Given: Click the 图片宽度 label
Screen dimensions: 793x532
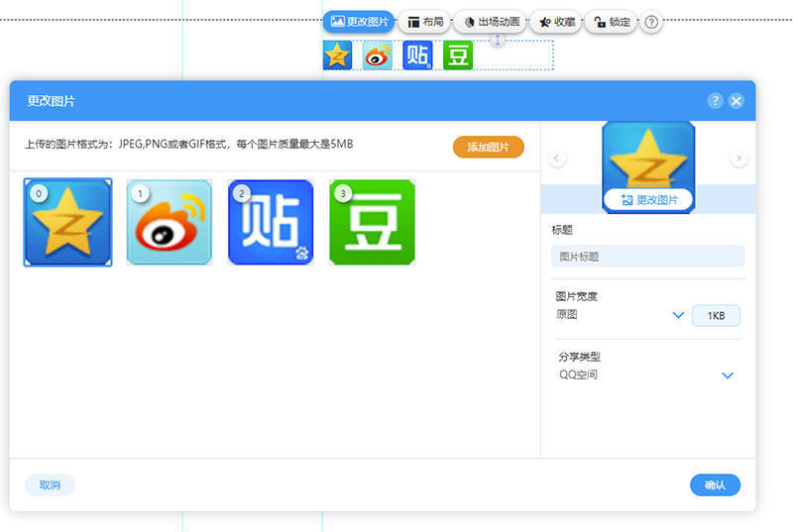Looking at the screenshot, I should pos(577,296).
